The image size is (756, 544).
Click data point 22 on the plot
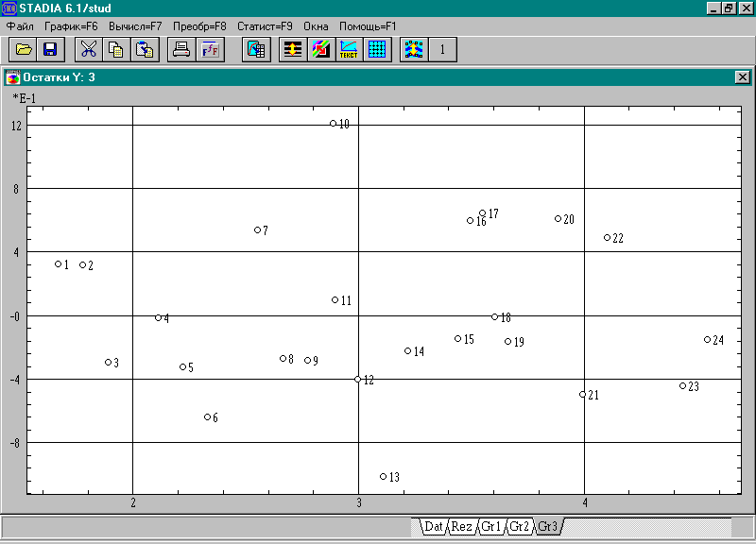coord(608,238)
